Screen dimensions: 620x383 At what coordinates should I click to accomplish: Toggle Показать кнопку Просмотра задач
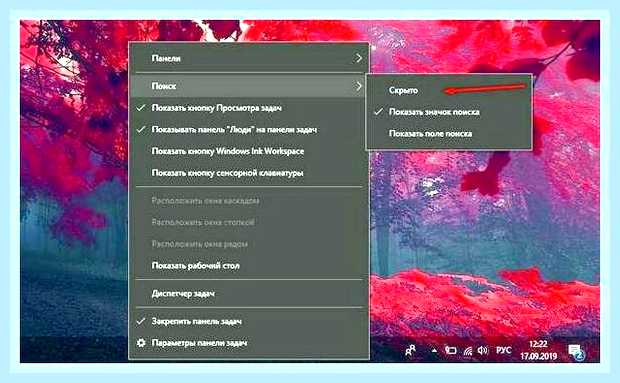pos(249,108)
